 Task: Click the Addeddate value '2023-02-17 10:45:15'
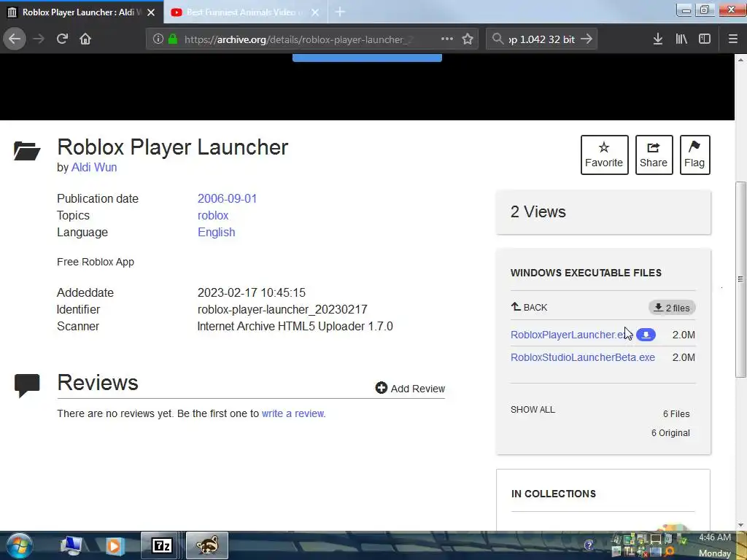252,292
